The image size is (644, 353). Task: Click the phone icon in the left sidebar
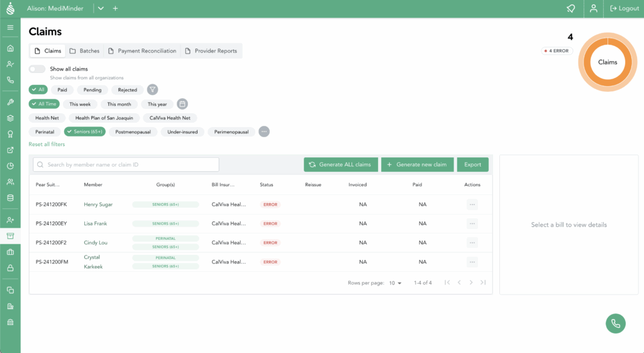10,80
